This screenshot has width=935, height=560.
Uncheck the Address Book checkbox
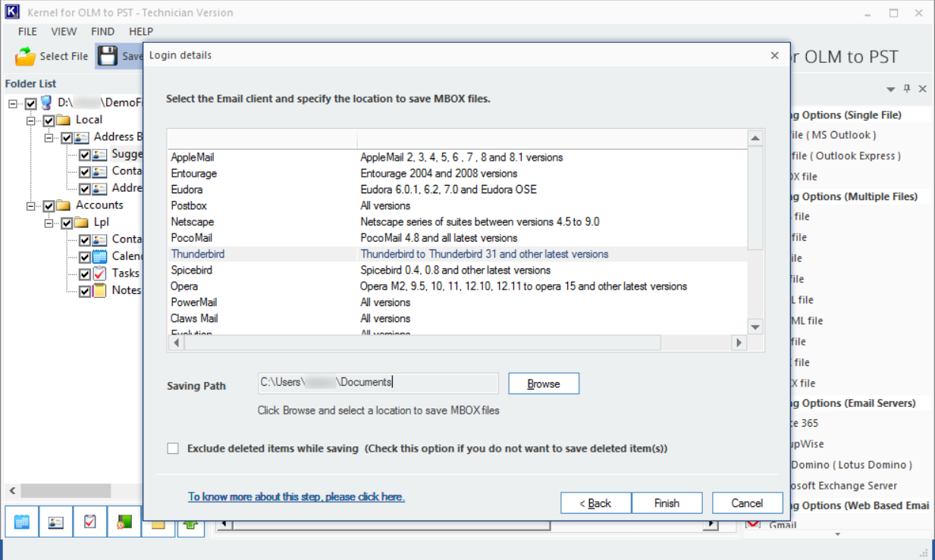tap(67, 138)
